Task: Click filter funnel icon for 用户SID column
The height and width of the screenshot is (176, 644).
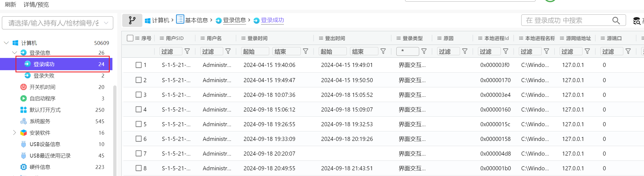Action: [187, 51]
